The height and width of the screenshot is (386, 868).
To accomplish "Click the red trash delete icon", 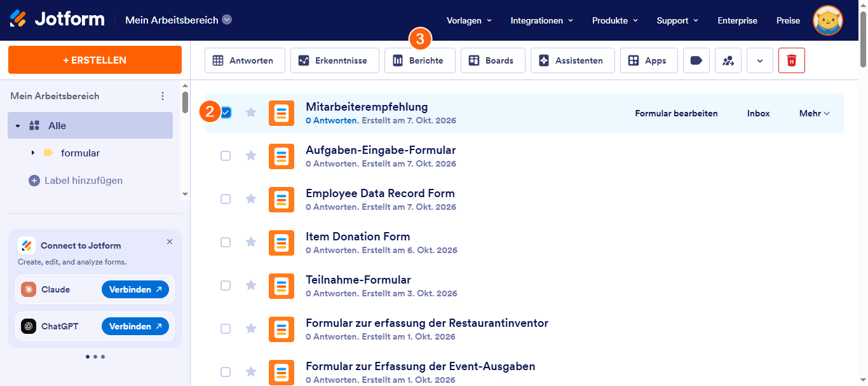I will point(792,60).
